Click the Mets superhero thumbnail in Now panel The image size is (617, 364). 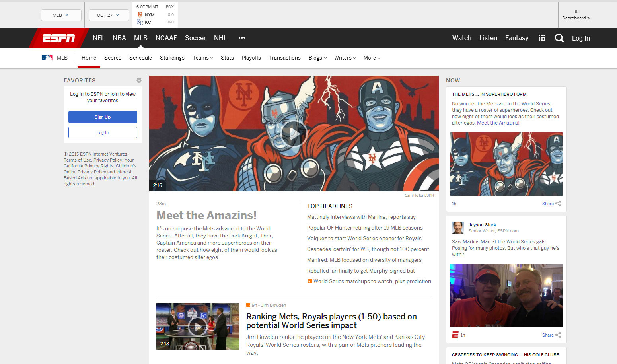point(506,164)
